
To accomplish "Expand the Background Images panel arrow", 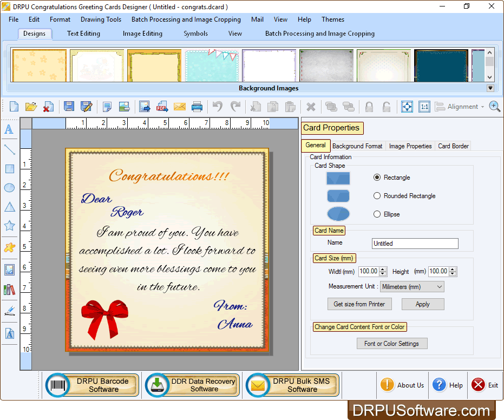I will click(490, 88).
